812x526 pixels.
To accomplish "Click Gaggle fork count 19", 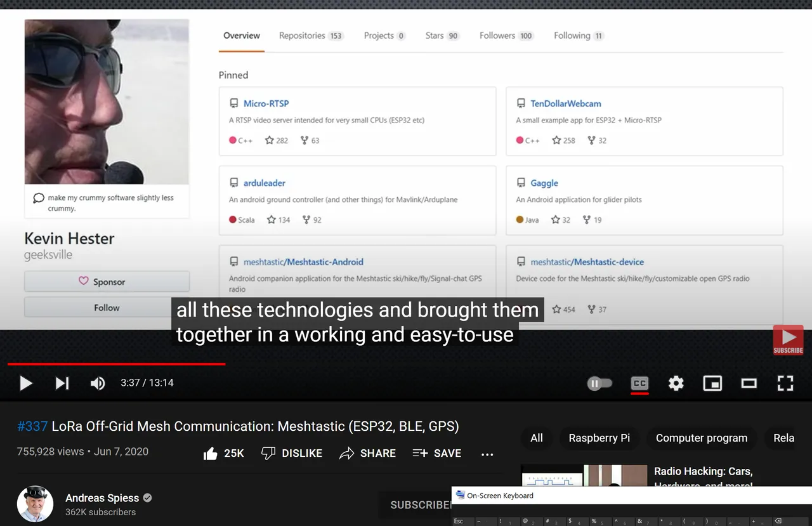I will pyautogui.click(x=593, y=220).
